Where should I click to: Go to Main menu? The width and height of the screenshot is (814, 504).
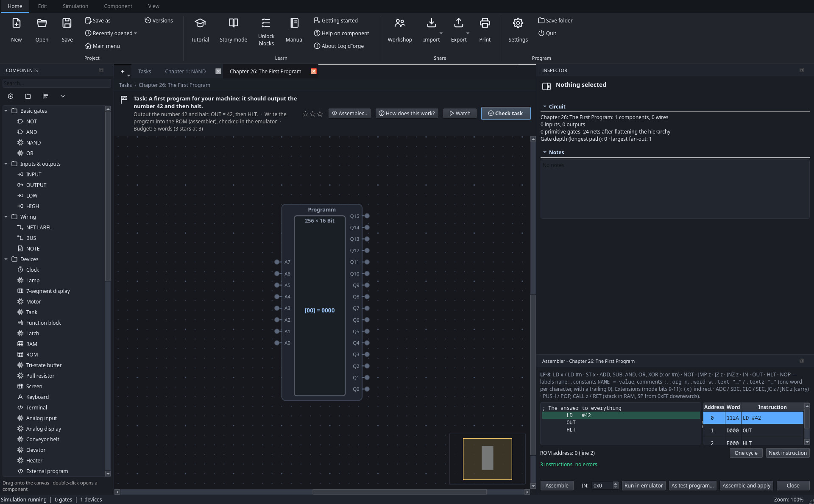[102, 46]
